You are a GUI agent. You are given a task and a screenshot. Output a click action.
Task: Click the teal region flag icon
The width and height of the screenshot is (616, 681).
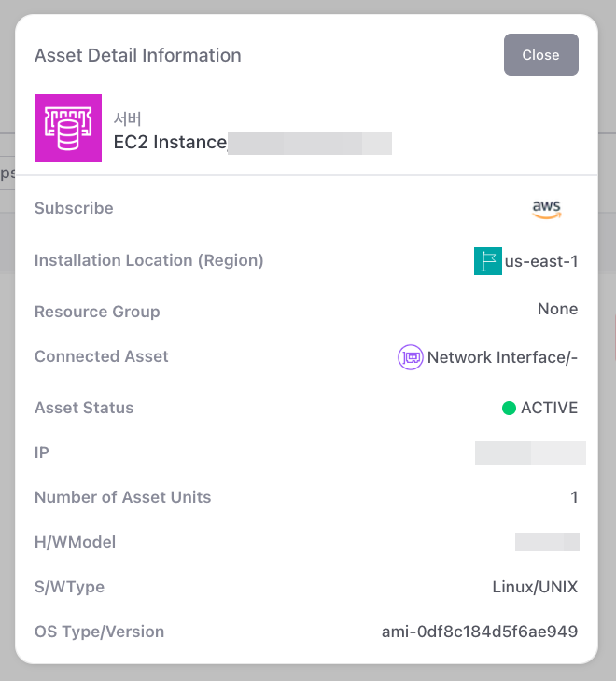[x=487, y=261]
